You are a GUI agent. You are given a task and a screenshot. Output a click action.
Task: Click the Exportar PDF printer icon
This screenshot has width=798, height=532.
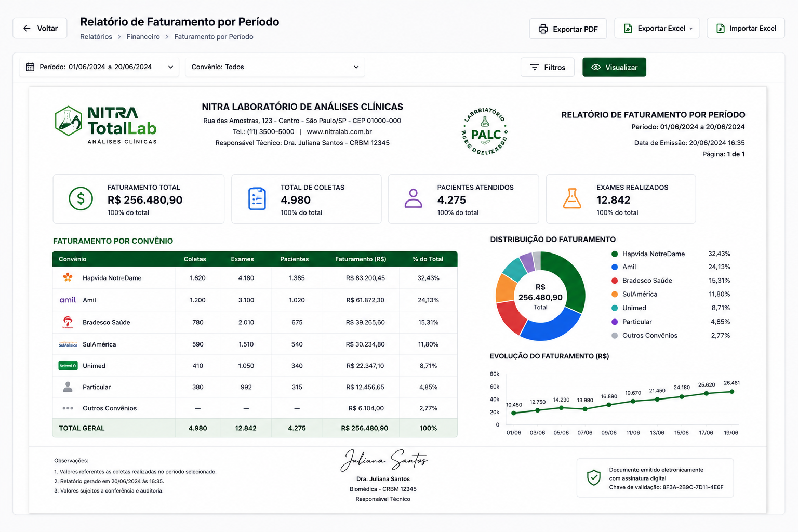click(543, 29)
